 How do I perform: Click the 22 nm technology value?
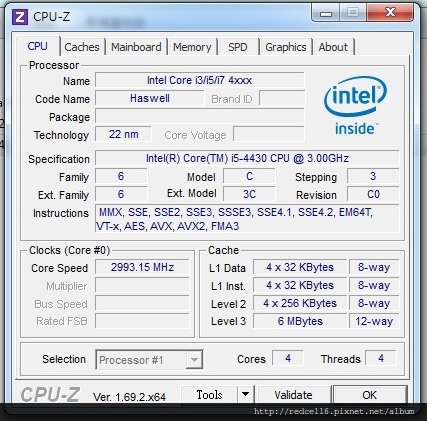point(123,134)
